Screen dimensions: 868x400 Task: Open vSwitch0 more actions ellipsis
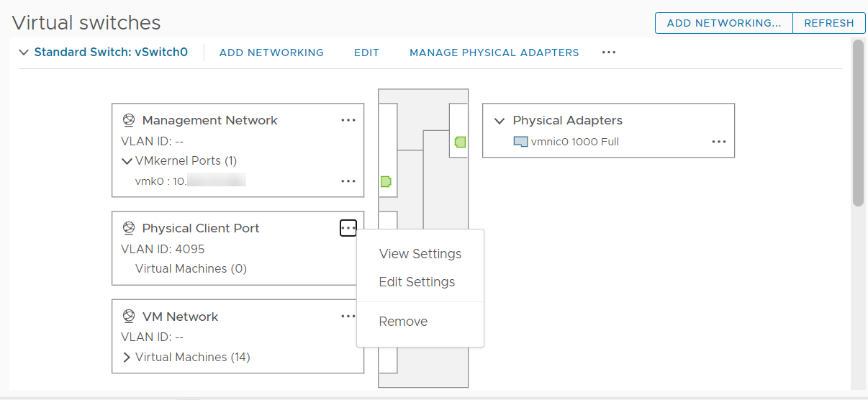[x=609, y=53]
